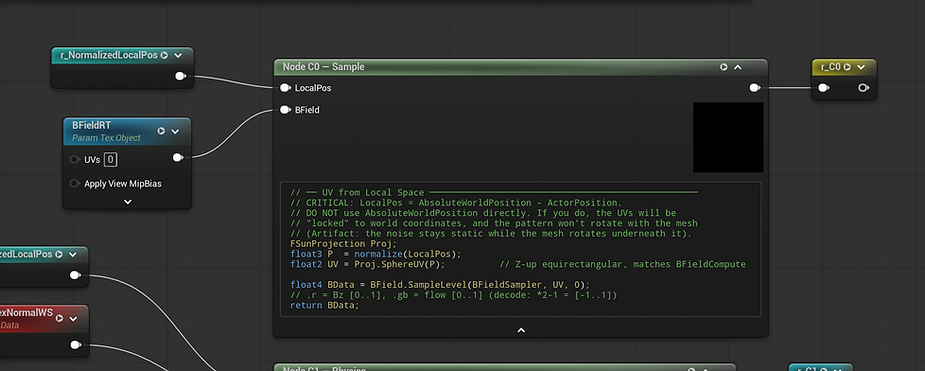Select the Node C0 — Sample title bar

point(521,67)
